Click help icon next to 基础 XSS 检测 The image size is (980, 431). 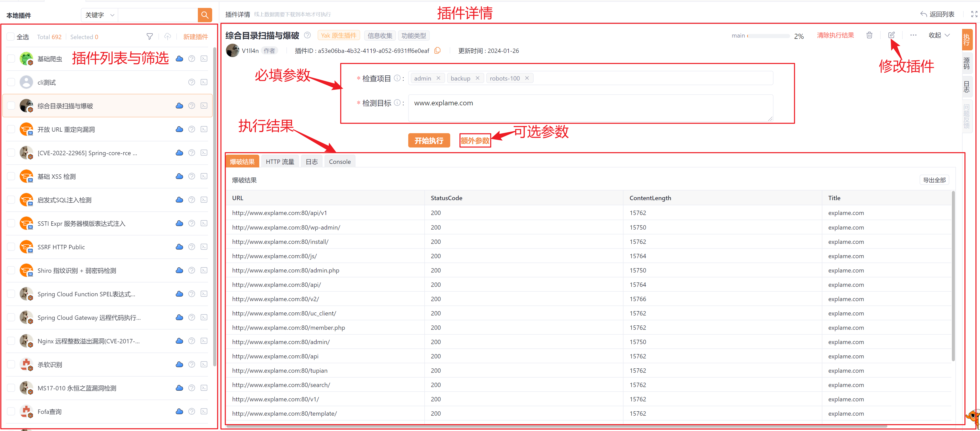coord(192,176)
